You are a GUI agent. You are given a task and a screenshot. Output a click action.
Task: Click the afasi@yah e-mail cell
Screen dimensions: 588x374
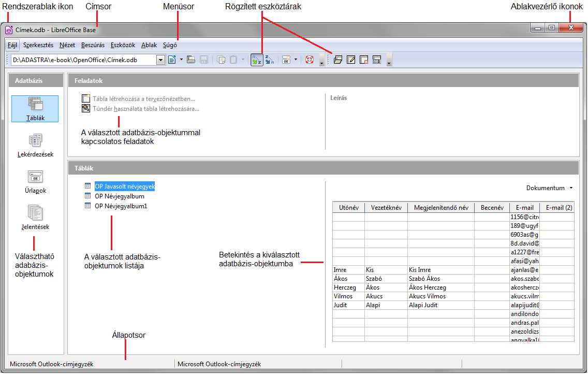pyautogui.click(x=525, y=261)
